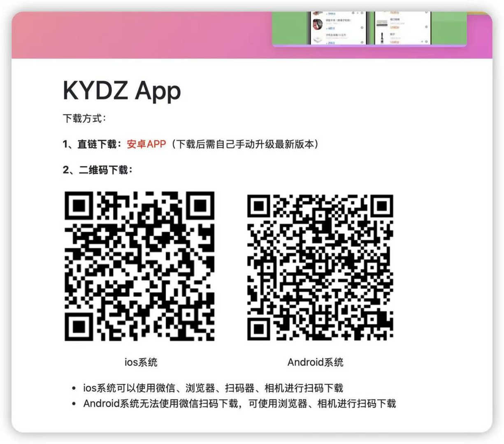Click the app screenshot preview in banner

click(369, 28)
